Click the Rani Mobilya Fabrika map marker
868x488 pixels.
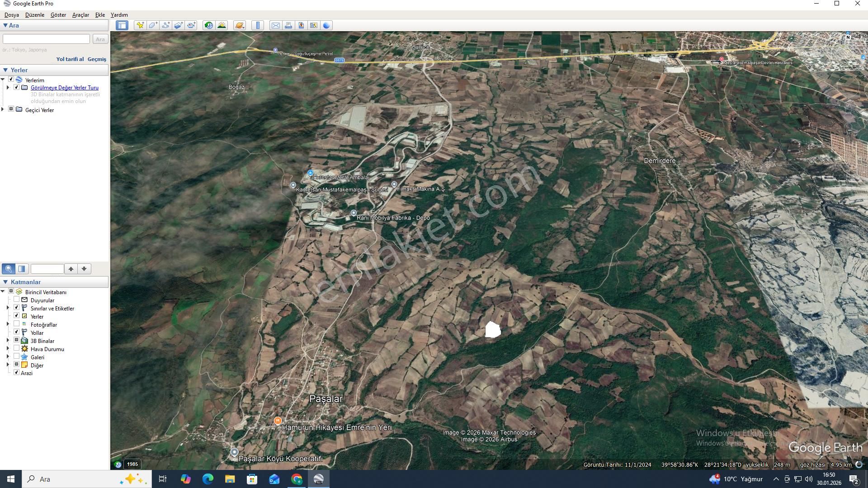[x=354, y=213]
